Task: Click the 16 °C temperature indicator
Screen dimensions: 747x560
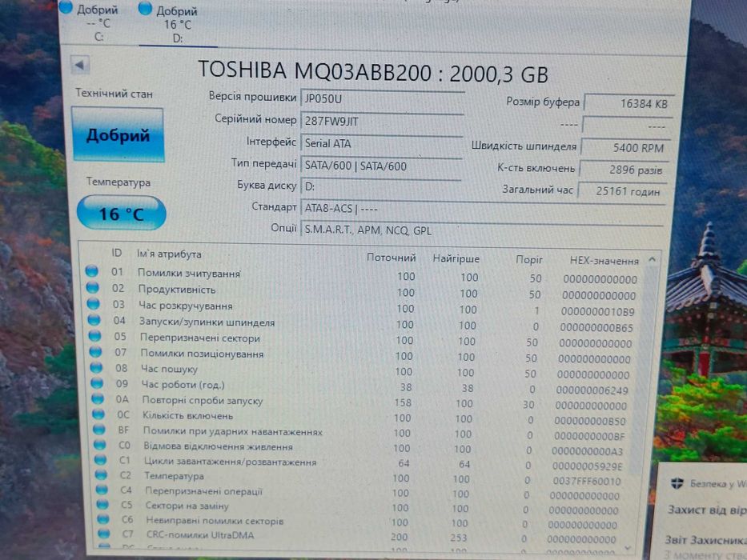Action: (121, 214)
